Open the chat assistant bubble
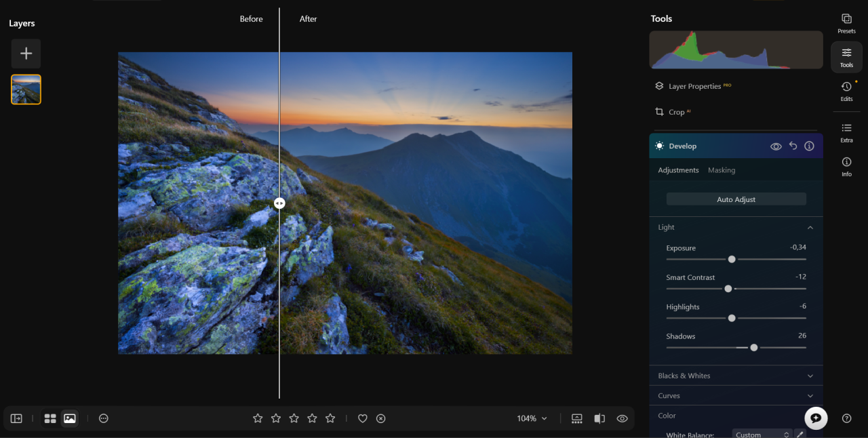The image size is (868, 438). pos(816,418)
